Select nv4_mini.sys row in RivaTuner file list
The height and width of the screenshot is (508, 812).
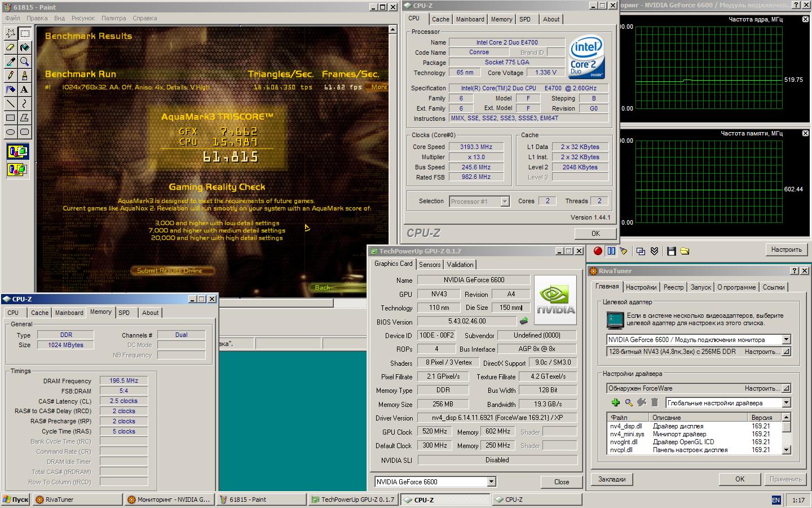coord(693,434)
